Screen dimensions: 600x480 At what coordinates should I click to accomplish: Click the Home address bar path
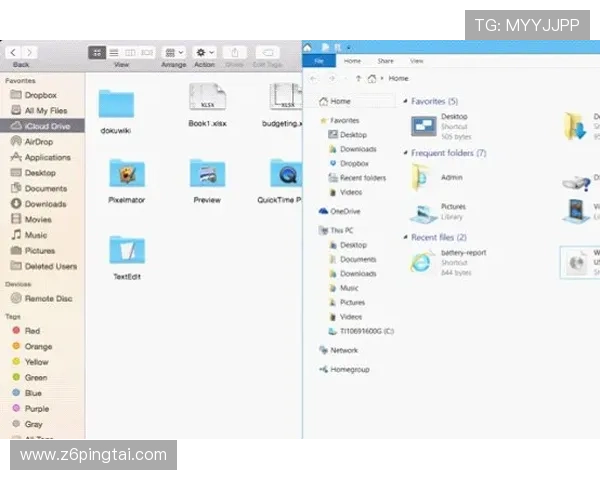(398, 78)
